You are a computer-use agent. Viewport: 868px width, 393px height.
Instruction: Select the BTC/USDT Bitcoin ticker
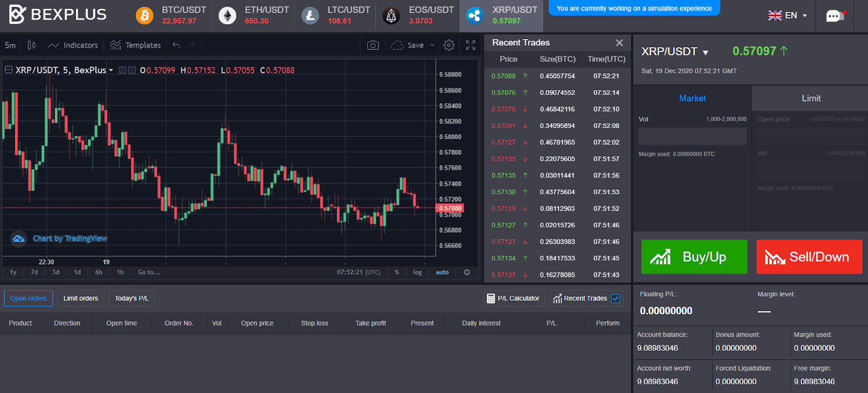(171, 15)
